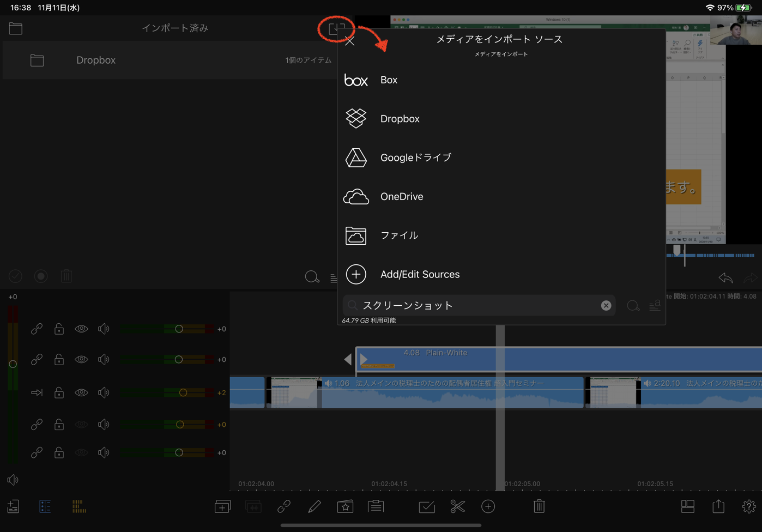This screenshot has width=762, height=532.
Task: Tap the library trash icon
Action: click(x=66, y=276)
